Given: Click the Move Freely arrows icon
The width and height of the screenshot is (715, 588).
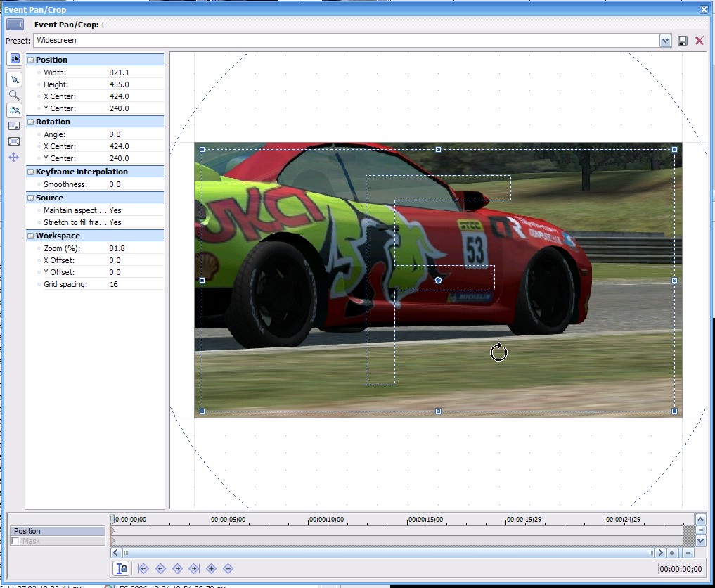Looking at the screenshot, I should [13, 158].
